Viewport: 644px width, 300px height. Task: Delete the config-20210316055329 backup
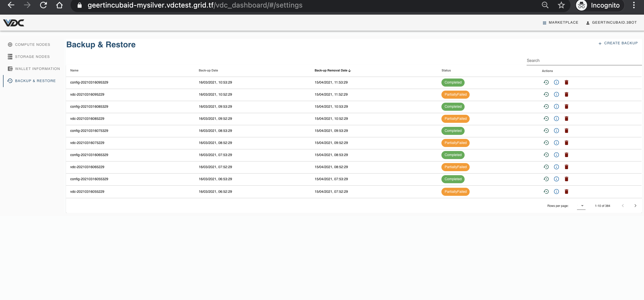pyautogui.click(x=566, y=179)
